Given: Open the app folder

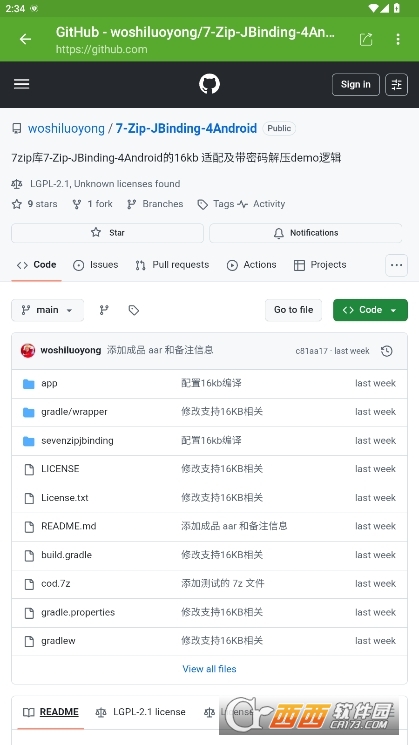Looking at the screenshot, I should 49,383.
